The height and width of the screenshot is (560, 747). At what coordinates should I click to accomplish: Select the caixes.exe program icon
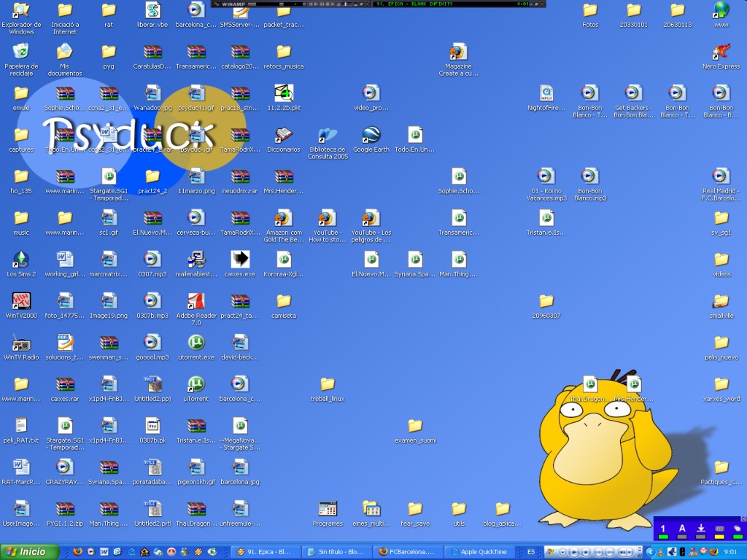click(240, 264)
